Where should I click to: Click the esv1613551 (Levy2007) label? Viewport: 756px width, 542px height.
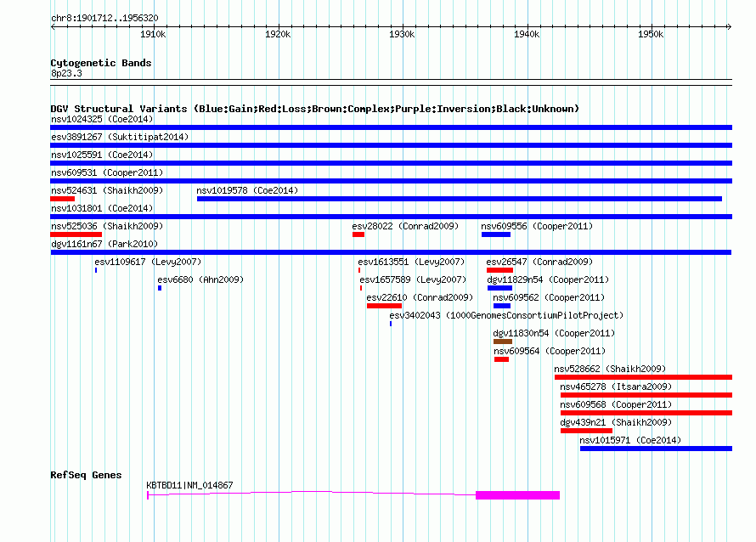tap(411, 262)
